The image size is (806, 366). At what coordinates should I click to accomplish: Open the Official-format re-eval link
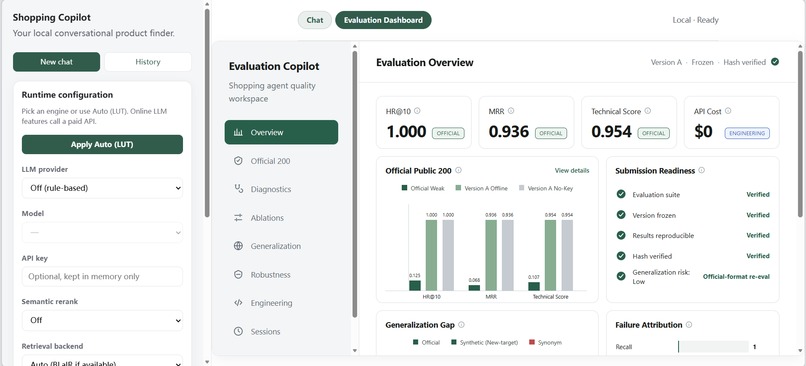(x=736, y=277)
